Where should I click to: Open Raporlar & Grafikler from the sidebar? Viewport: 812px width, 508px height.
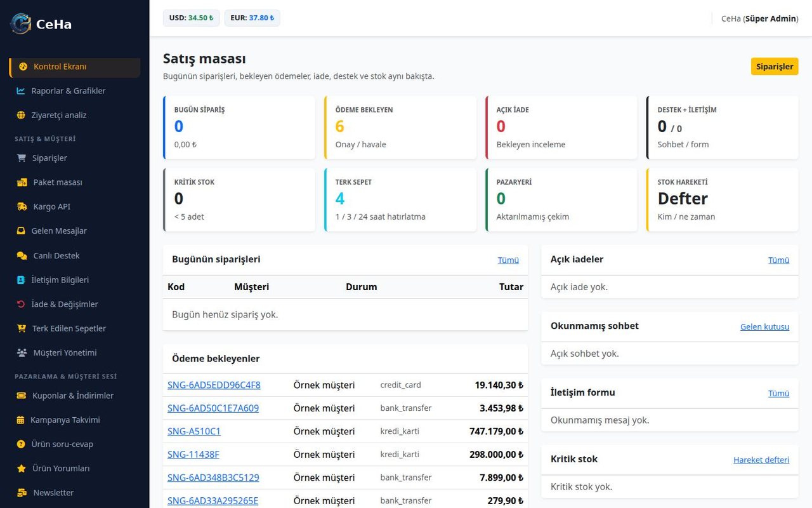pyautogui.click(x=75, y=91)
